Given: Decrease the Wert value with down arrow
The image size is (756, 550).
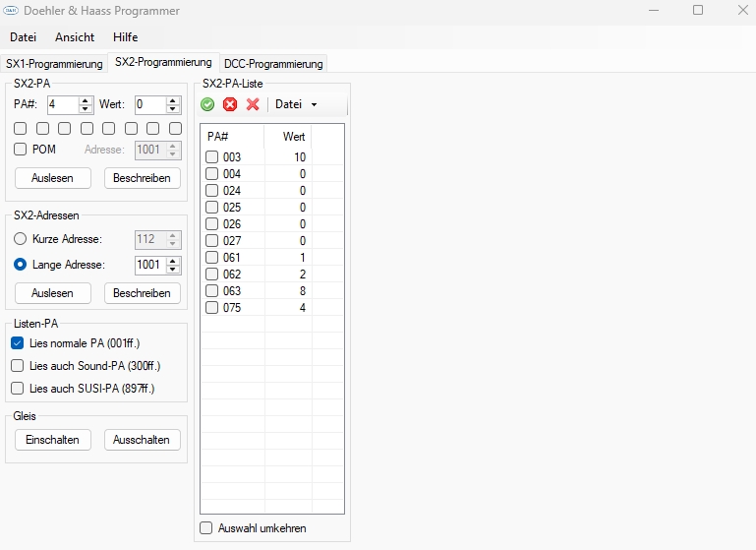Looking at the screenshot, I should [x=173, y=109].
